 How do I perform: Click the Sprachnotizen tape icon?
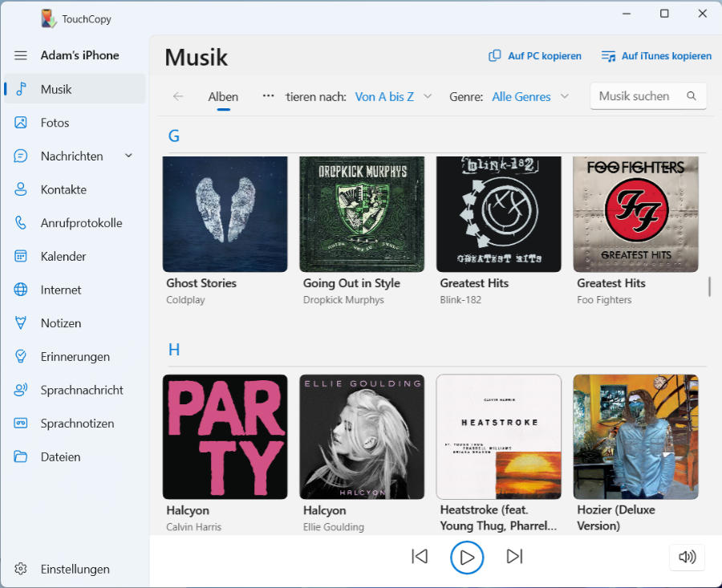pyautogui.click(x=21, y=424)
